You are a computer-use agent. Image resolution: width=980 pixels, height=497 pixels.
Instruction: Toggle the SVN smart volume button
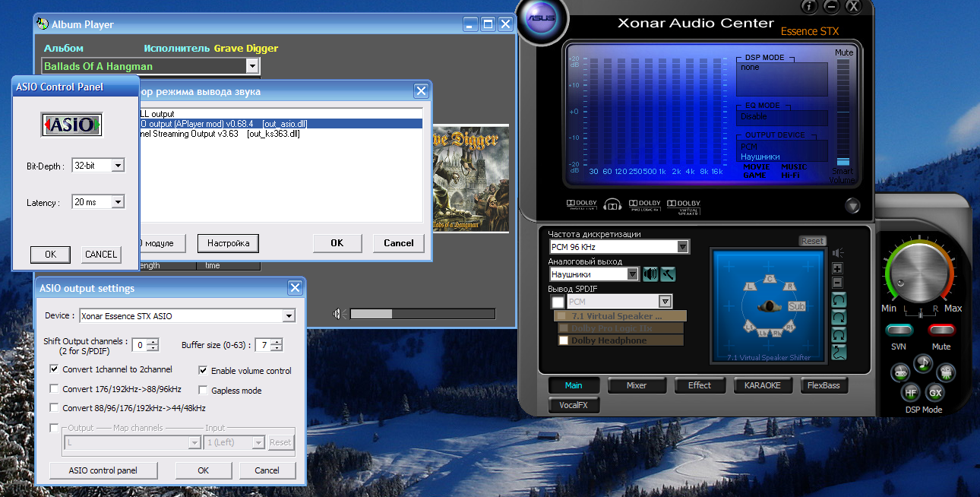click(x=899, y=331)
